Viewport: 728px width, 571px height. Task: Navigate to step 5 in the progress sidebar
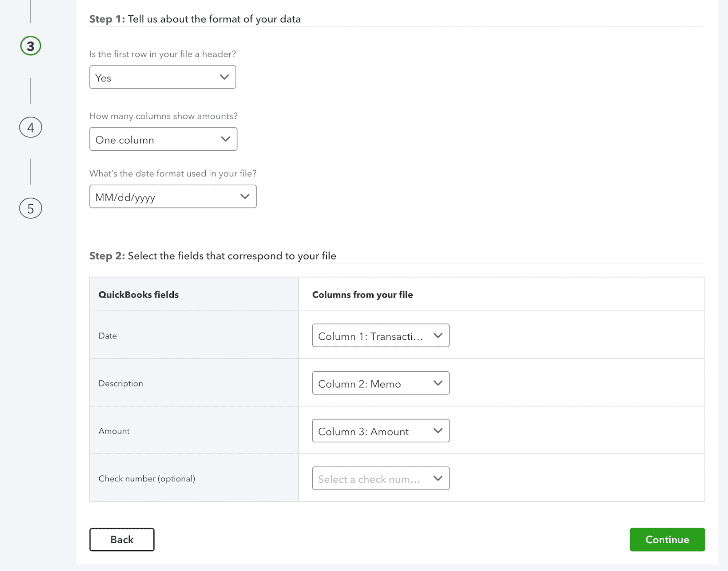[30, 208]
